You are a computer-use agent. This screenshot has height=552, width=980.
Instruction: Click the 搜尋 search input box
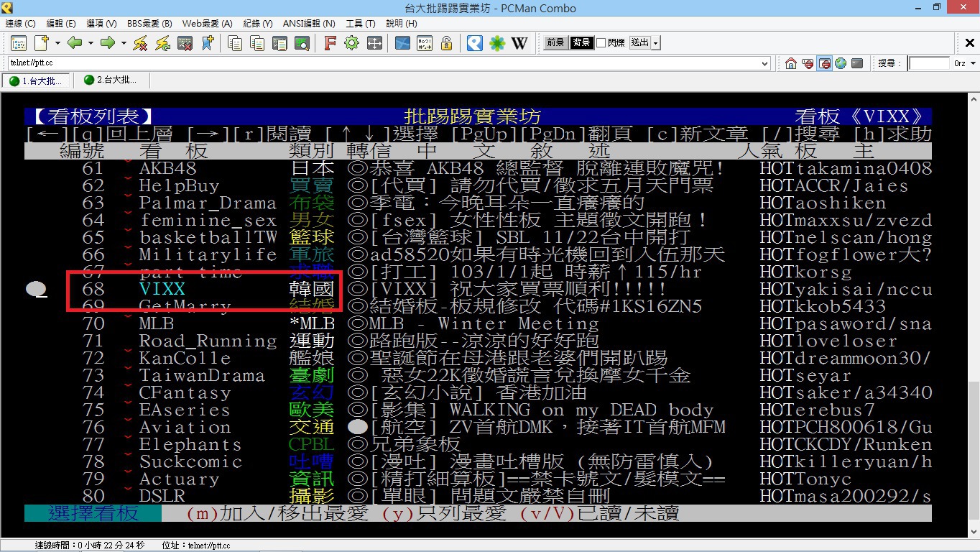928,63
